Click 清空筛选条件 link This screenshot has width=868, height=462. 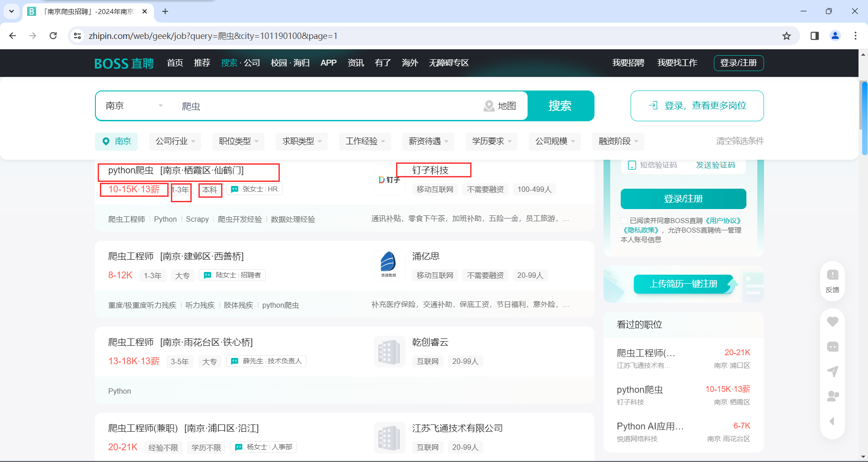pyautogui.click(x=740, y=141)
